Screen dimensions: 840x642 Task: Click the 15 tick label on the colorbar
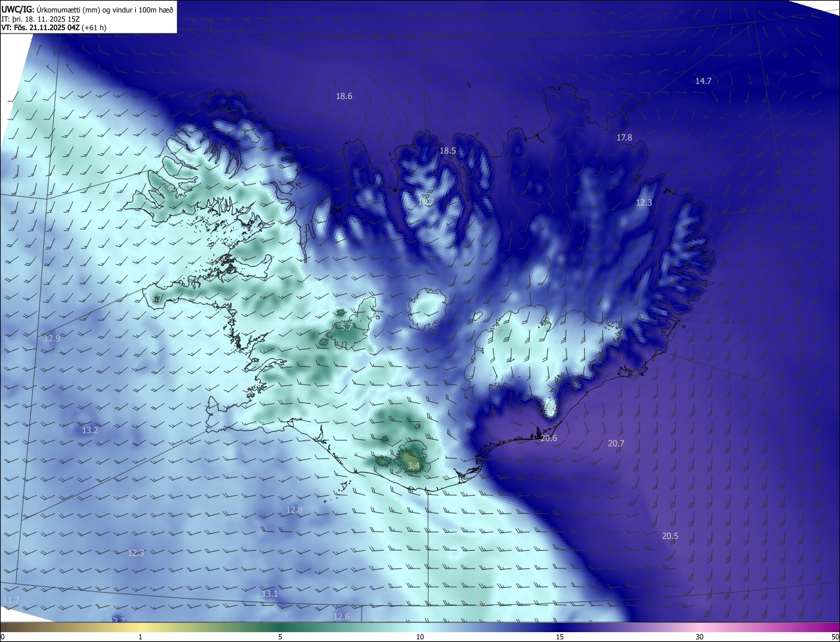560,637
